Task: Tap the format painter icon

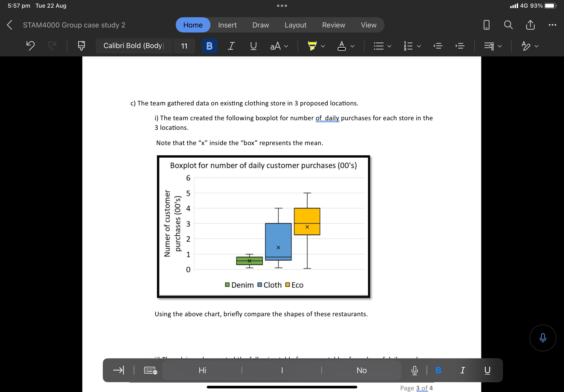Action: 81,46
